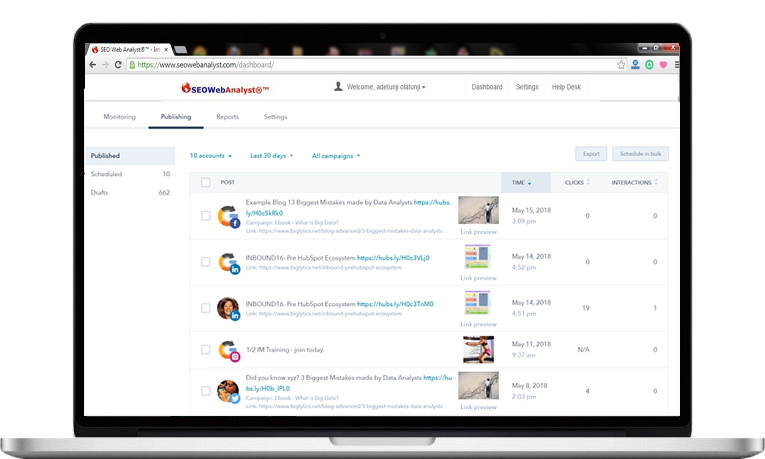Click the Twitter account avatar on last post
The width and height of the screenshot is (765, 459).
point(229,392)
